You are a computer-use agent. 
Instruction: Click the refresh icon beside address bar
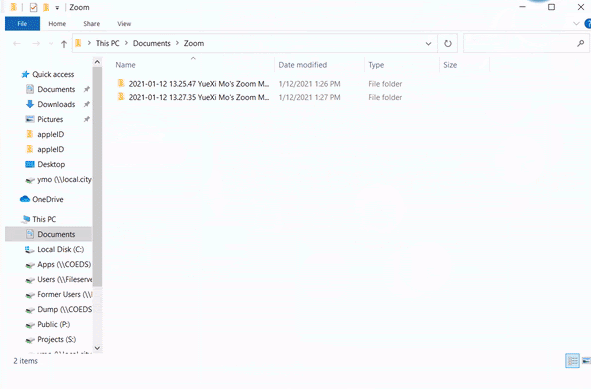pyautogui.click(x=447, y=43)
